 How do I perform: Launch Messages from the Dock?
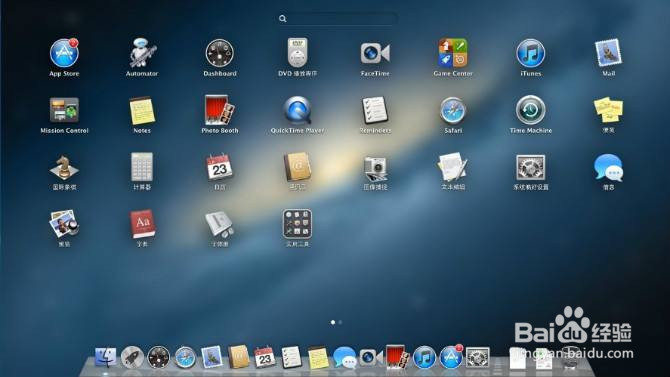344,357
